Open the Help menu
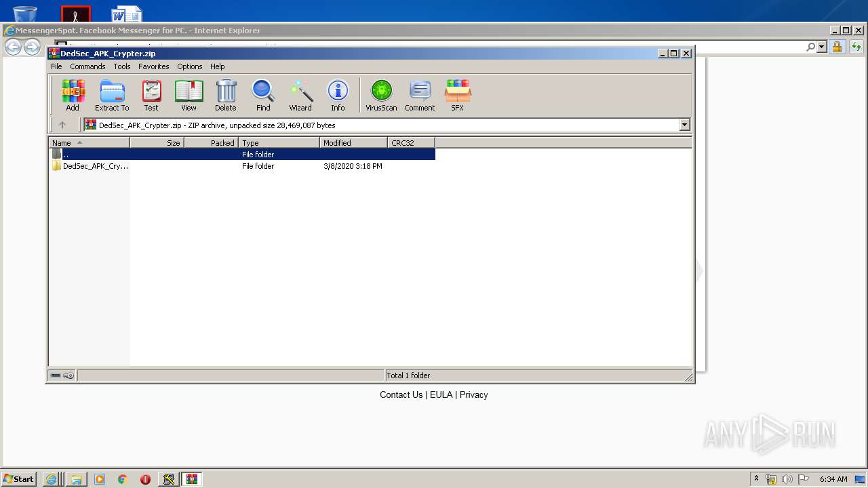 pos(217,66)
